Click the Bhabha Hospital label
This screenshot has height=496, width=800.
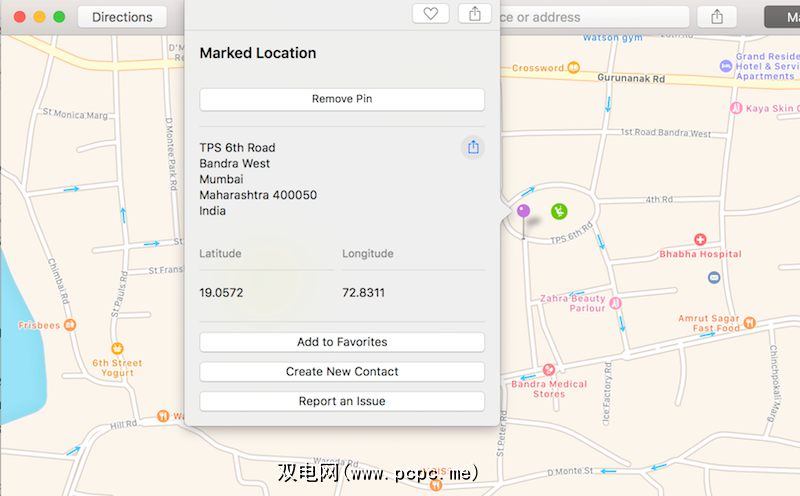[x=700, y=254]
